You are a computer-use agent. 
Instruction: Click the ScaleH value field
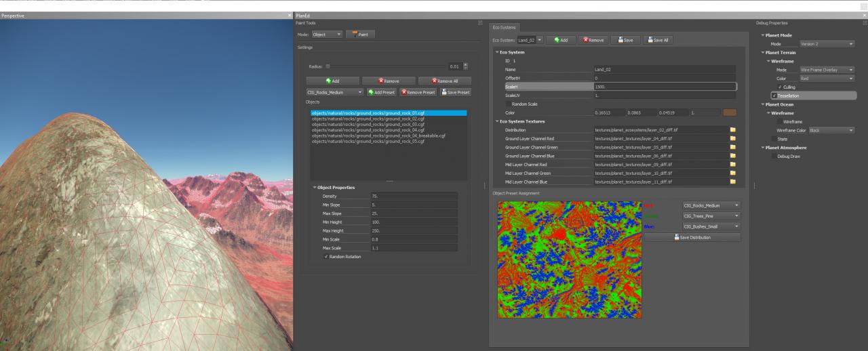(665, 87)
